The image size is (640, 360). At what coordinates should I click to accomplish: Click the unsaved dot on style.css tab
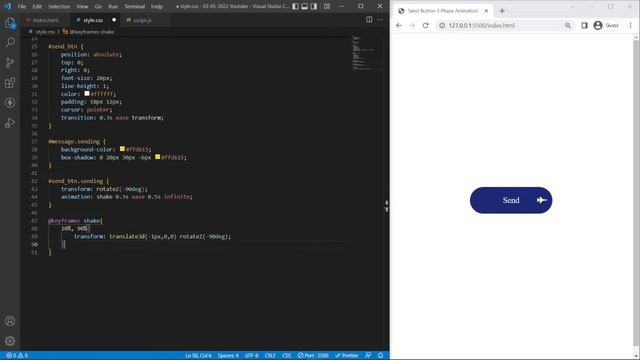pos(114,20)
